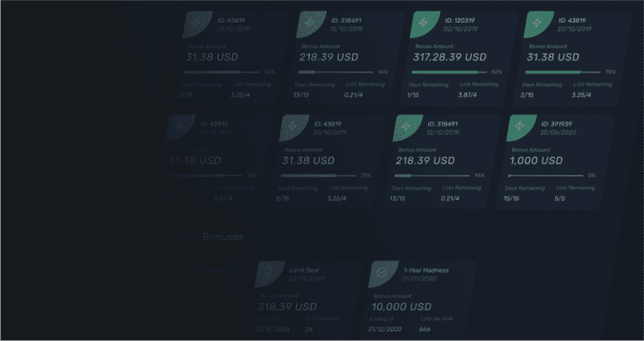
Task: Click the 1-Year Madness checkmark icon
Action: tap(382, 272)
